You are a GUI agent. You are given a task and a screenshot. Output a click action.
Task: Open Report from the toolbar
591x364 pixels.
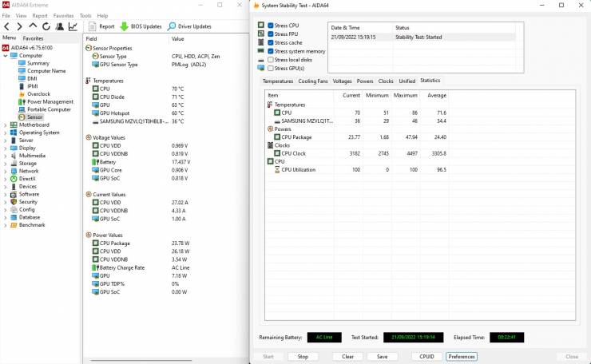(101, 26)
